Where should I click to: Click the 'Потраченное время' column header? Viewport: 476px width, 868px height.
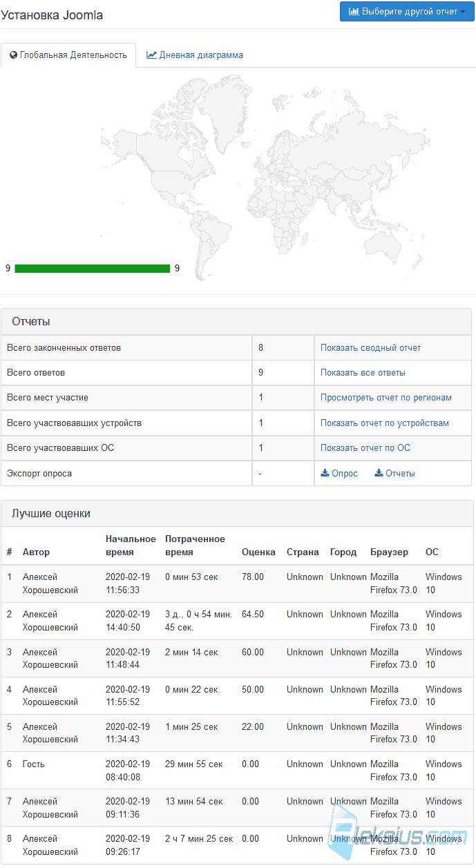(x=195, y=546)
